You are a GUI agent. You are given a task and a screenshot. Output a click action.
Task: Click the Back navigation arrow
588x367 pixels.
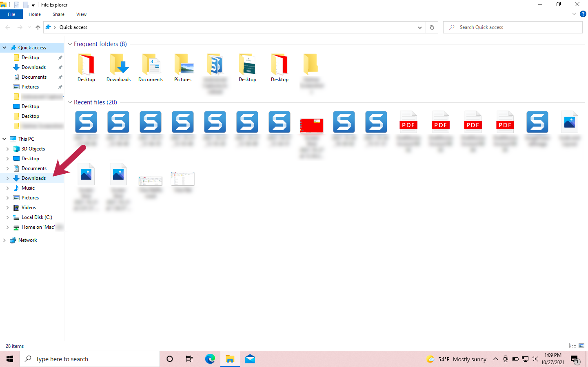(8, 27)
